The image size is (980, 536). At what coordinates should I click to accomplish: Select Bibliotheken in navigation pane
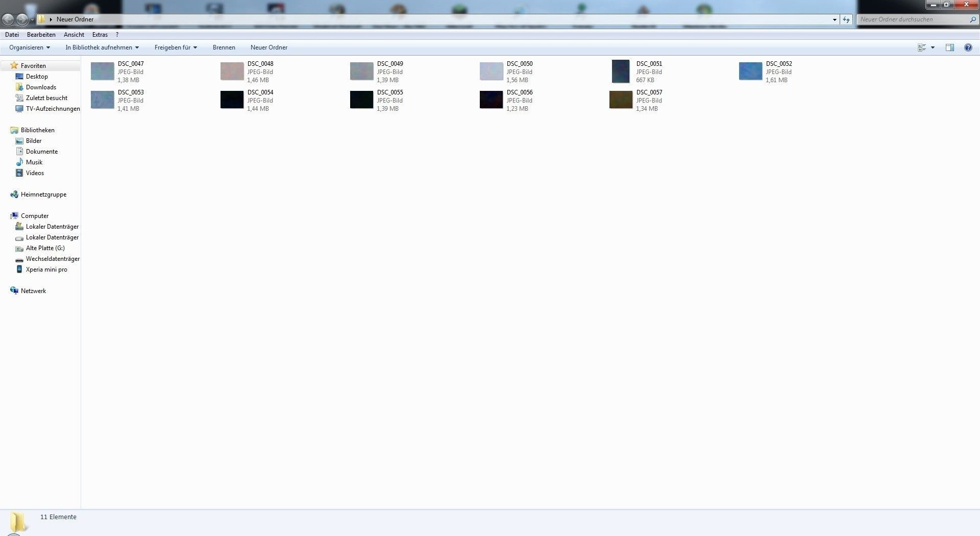[37, 130]
